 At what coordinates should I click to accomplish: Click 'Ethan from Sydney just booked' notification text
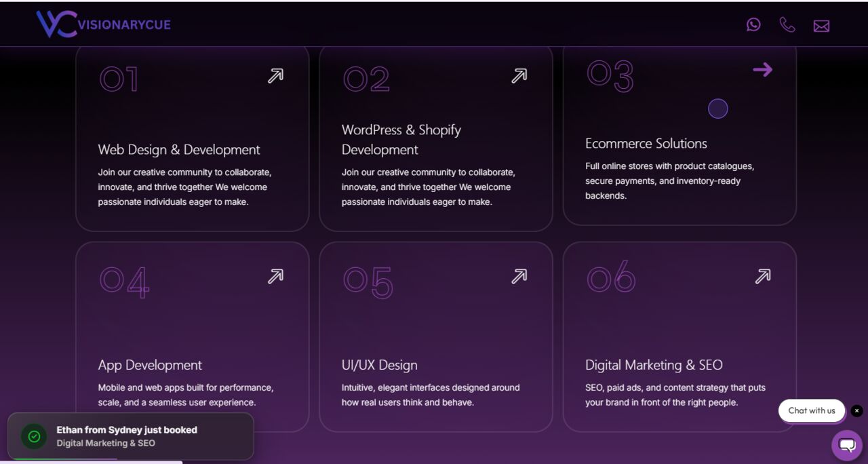click(x=127, y=430)
